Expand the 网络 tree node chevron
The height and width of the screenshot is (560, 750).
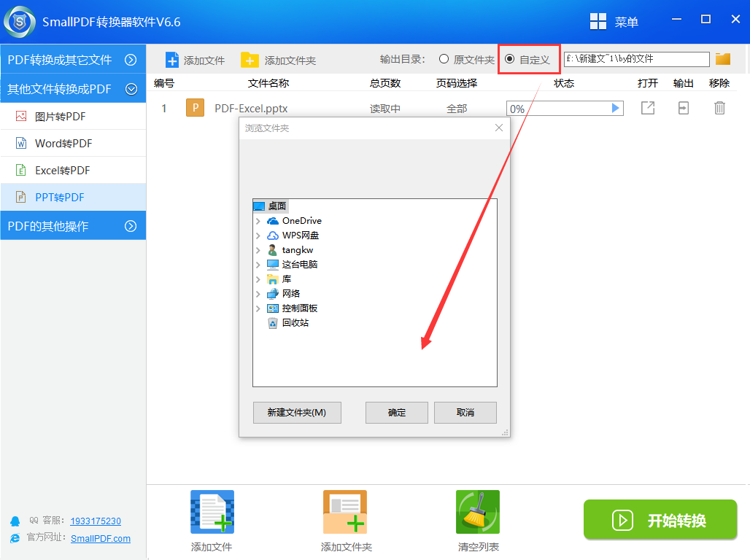pyautogui.click(x=258, y=294)
